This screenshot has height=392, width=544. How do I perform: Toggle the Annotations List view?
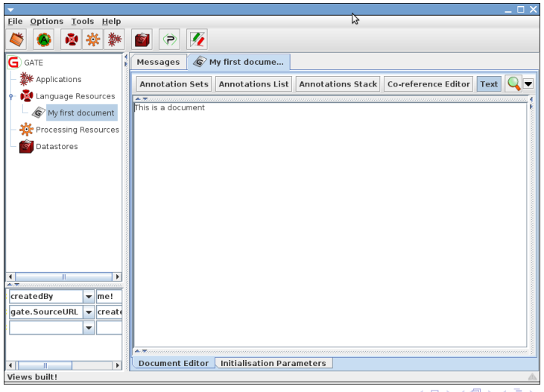253,84
